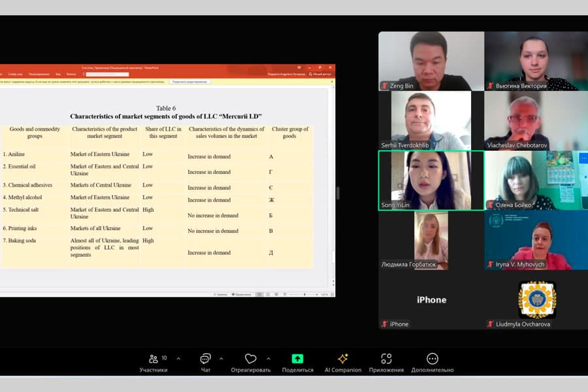Click the enable editing button in PowerPoint's yellow bar
The height and width of the screenshot is (392, 588).
tap(189, 82)
